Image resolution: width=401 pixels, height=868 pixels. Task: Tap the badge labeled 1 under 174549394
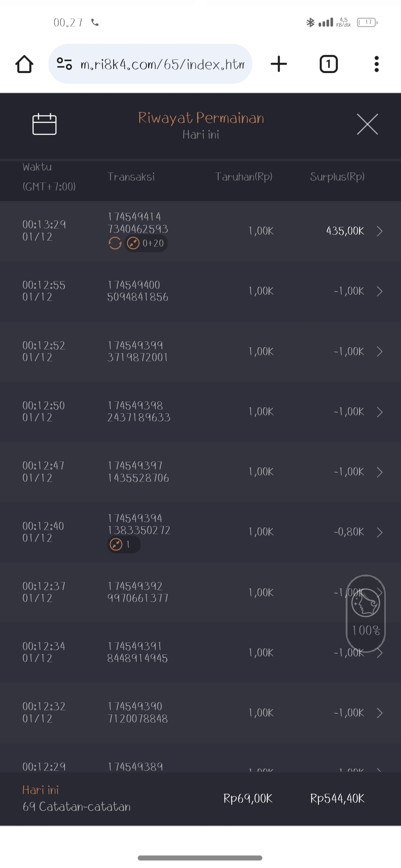[x=124, y=545]
